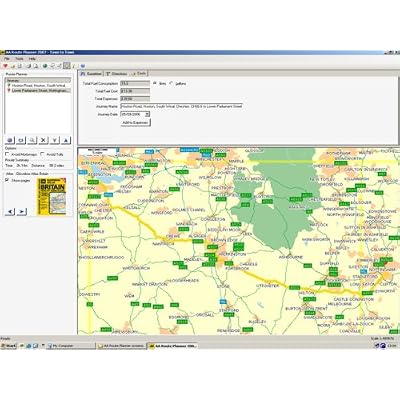The image size is (400, 400).
Task: Click the Start button on taskbar
Action: [x=8, y=346]
